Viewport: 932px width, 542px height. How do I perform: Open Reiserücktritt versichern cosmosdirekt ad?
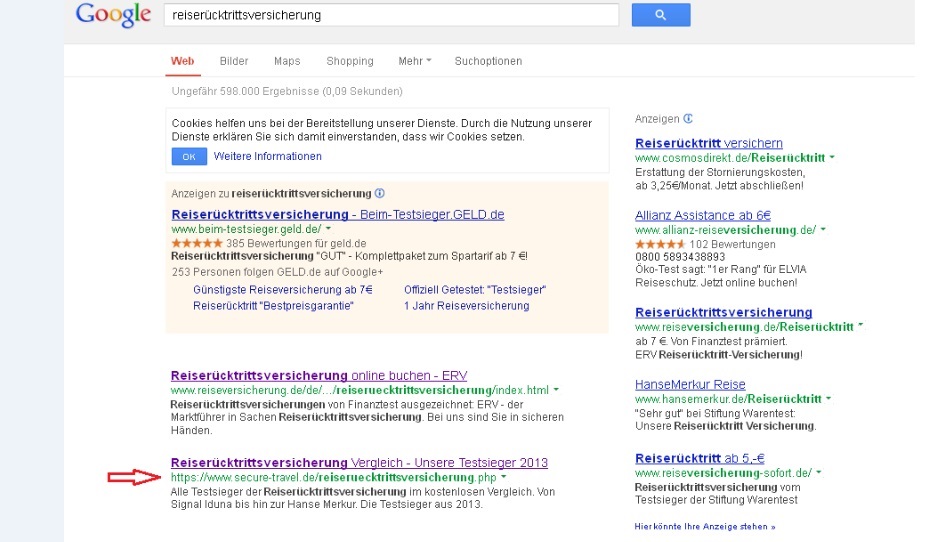click(x=709, y=143)
